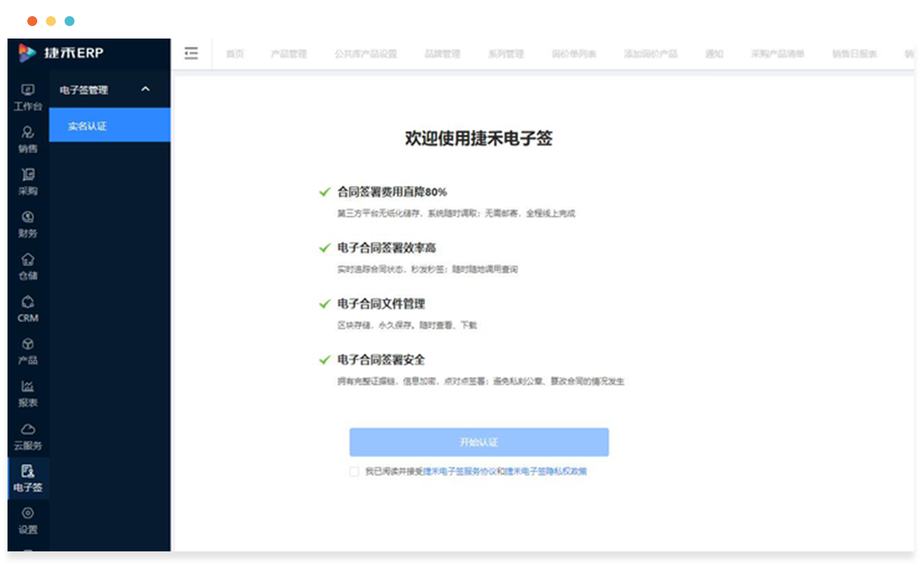The width and height of the screenshot is (924, 575).
Task: Switch to the 产品管理 tab
Action: point(289,54)
